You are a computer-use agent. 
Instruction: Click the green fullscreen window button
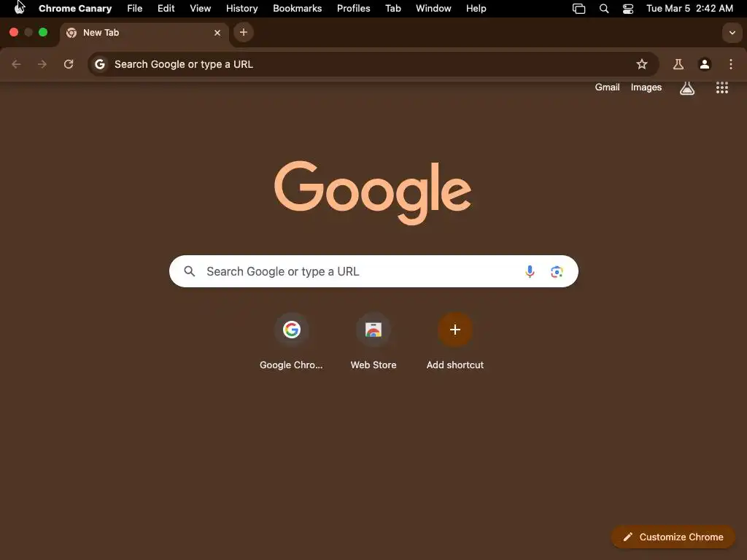click(43, 32)
